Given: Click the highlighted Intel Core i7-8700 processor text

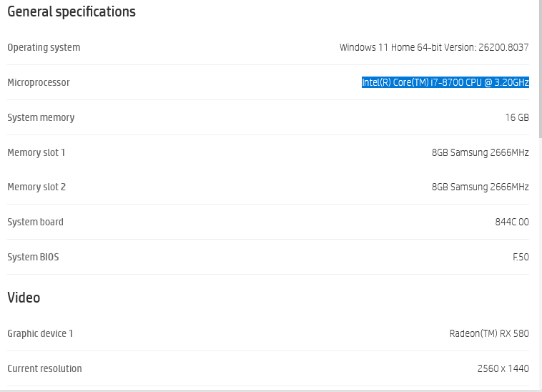Looking at the screenshot, I should [445, 82].
